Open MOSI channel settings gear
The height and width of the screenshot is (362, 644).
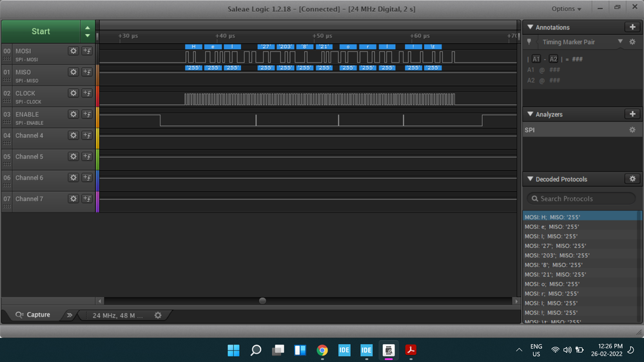click(x=73, y=51)
